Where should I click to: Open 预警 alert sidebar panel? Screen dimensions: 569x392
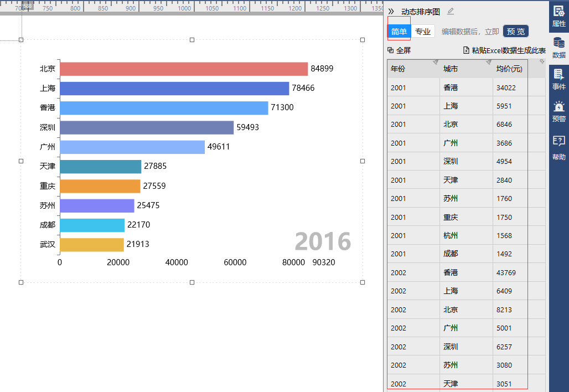tap(559, 111)
